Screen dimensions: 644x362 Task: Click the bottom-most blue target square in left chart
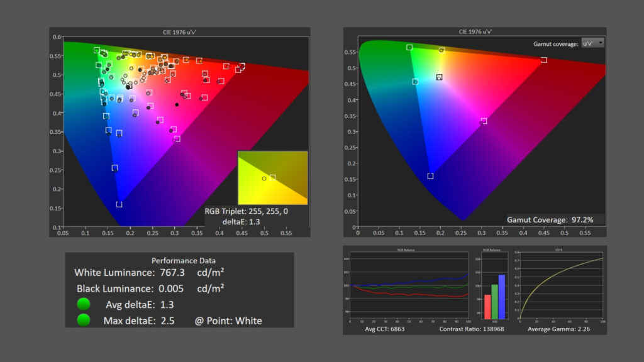click(x=119, y=204)
